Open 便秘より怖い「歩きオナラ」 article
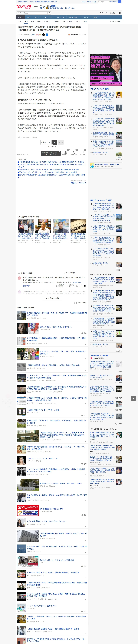 coord(56,327)
